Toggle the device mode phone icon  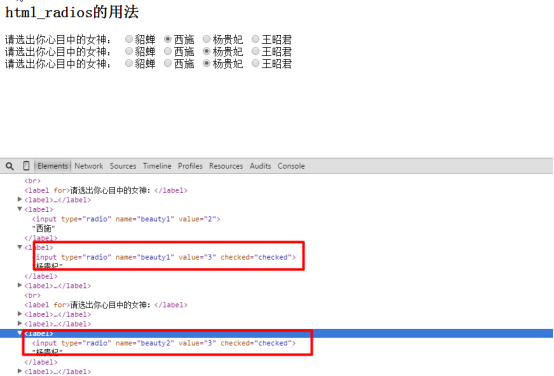(26, 166)
